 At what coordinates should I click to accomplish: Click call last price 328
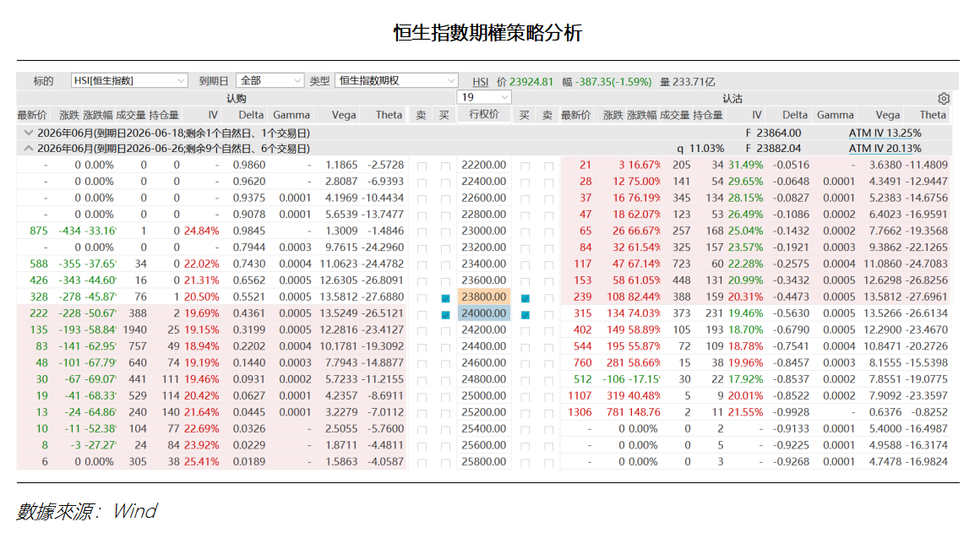(x=39, y=296)
